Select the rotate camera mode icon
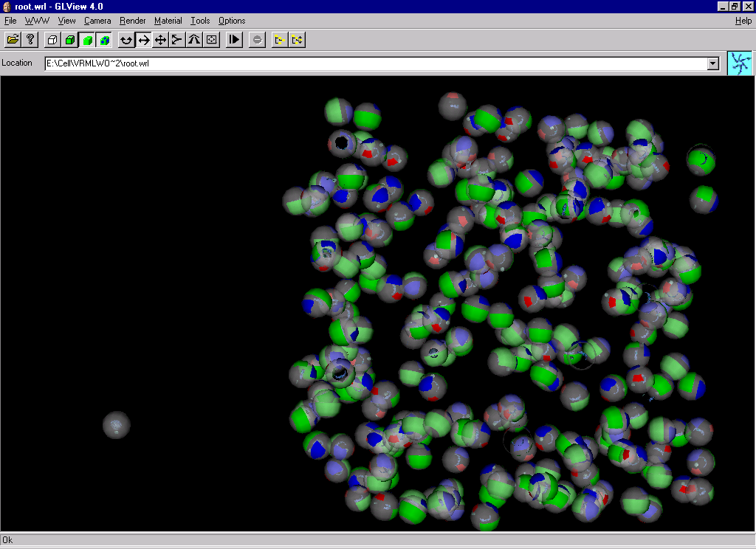Screen dimensions: 756x549 click(x=126, y=40)
